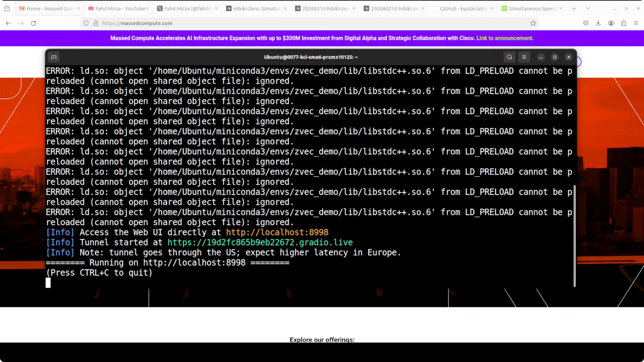
Task: Click the Link to announcement link
Action: (505, 38)
